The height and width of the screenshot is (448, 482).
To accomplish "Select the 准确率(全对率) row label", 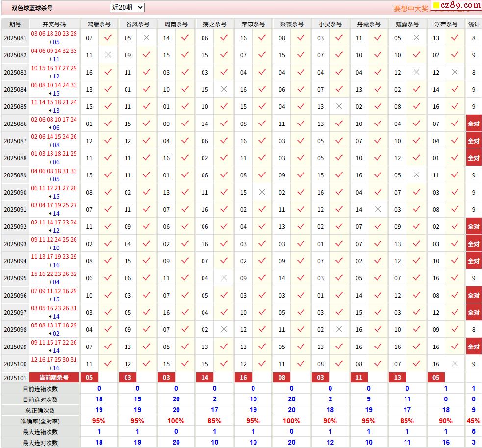I will point(40,421).
